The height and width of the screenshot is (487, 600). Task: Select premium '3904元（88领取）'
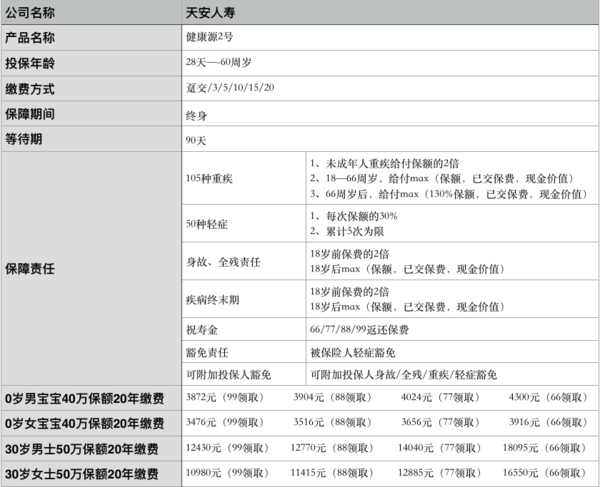click(x=333, y=397)
